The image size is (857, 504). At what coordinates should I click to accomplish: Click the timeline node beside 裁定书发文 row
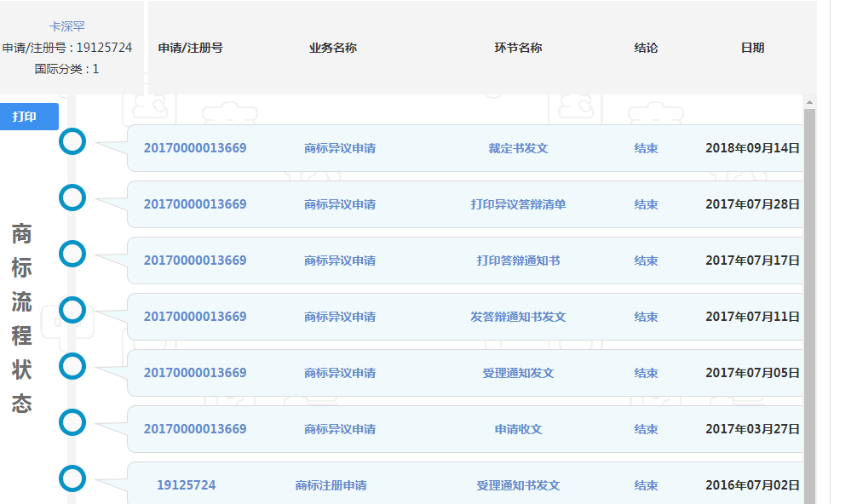(72, 141)
